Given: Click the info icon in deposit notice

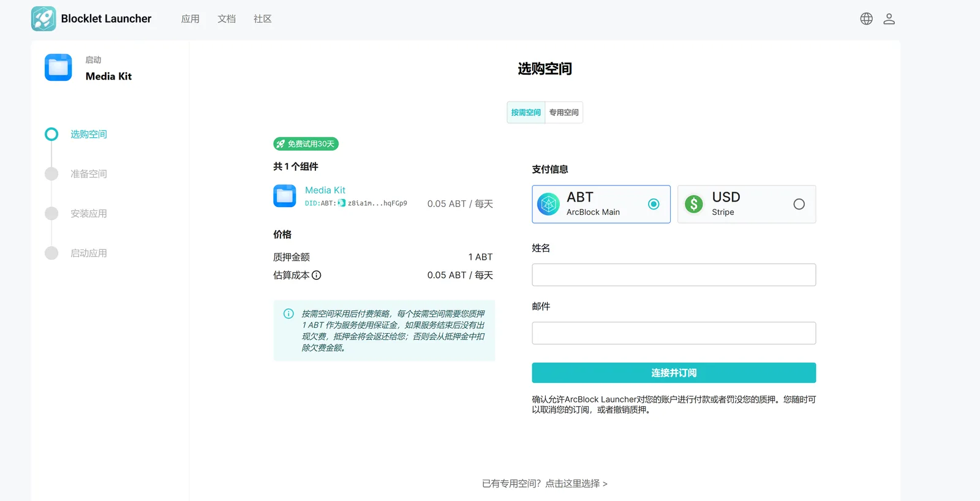Looking at the screenshot, I should pos(288,314).
